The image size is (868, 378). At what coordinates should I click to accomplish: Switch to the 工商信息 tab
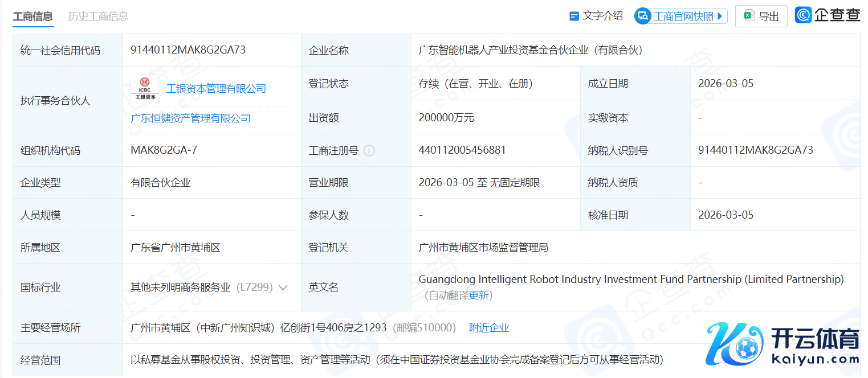32,16
